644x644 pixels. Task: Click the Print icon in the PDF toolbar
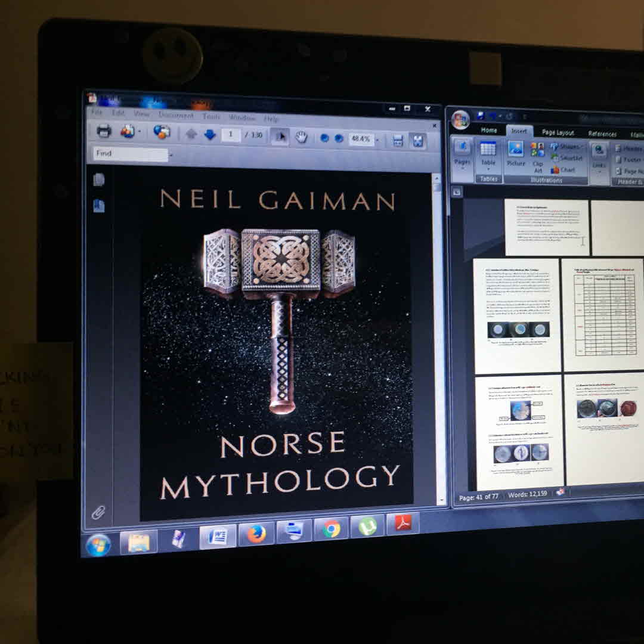pos(104,132)
